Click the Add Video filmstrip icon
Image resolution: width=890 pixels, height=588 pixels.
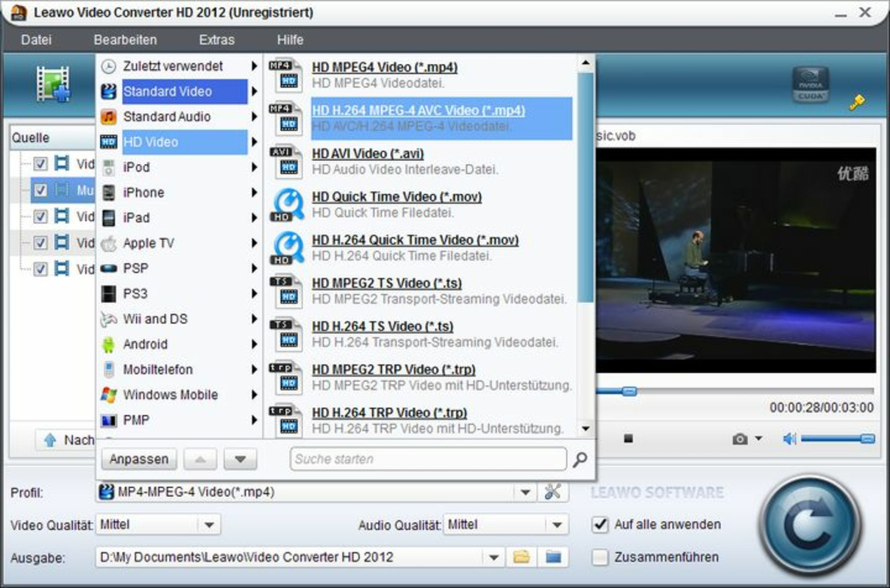pyautogui.click(x=53, y=83)
